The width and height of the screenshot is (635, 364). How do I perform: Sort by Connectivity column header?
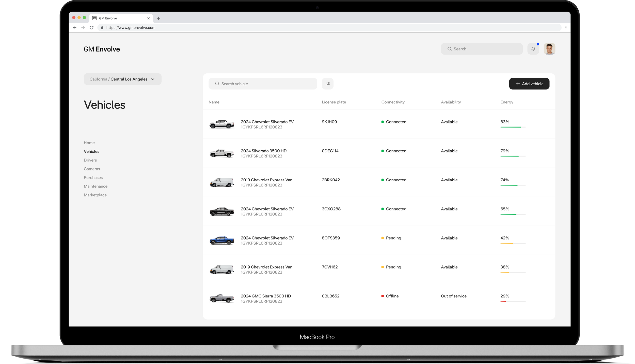point(393,102)
